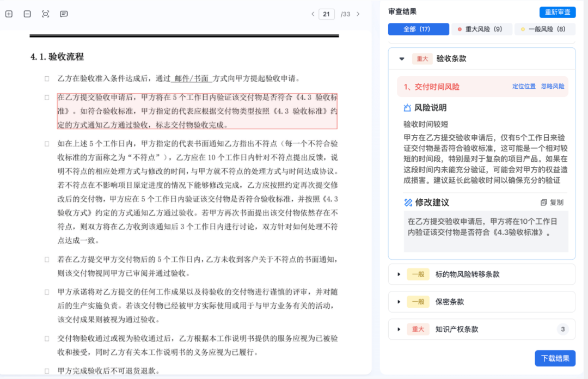The width and height of the screenshot is (588, 379).
Task: Expand the 知识产权条款 section
Action: pyautogui.click(x=398, y=329)
